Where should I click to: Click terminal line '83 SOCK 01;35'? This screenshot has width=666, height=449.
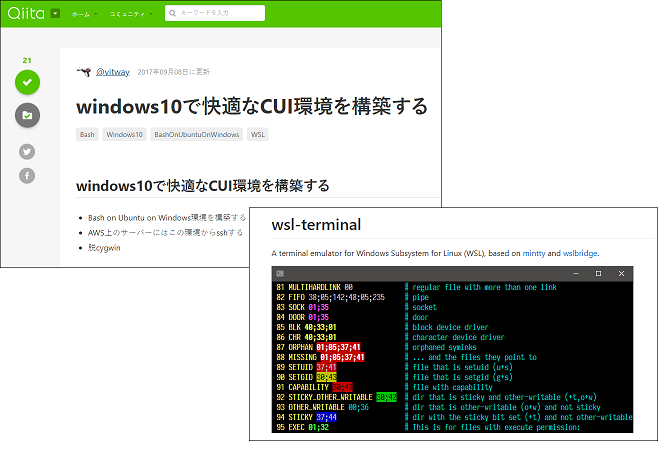(302, 307)
